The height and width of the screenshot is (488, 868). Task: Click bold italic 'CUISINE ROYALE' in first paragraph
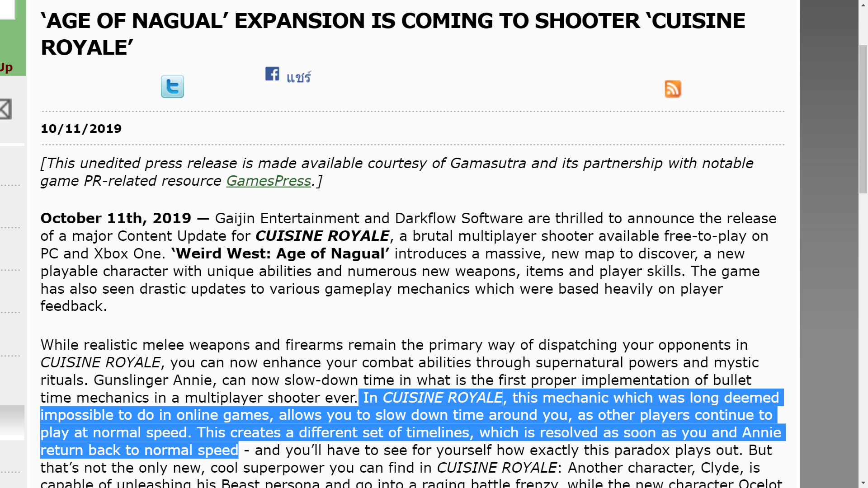(322, 236)
